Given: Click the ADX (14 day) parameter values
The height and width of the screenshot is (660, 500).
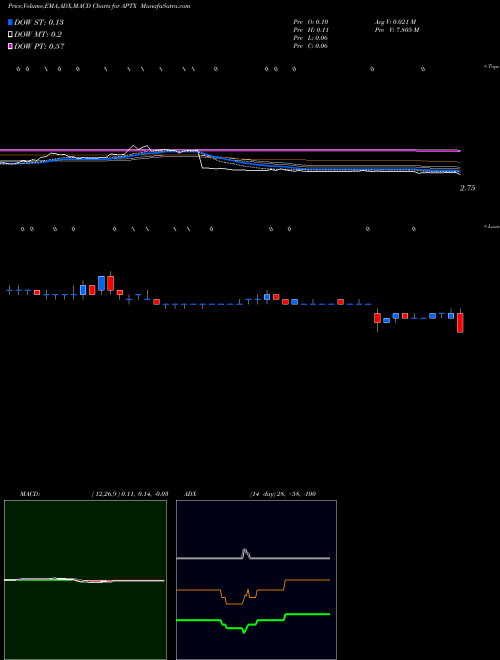Looking at the screenshot, I should click(x=283, y=494).
